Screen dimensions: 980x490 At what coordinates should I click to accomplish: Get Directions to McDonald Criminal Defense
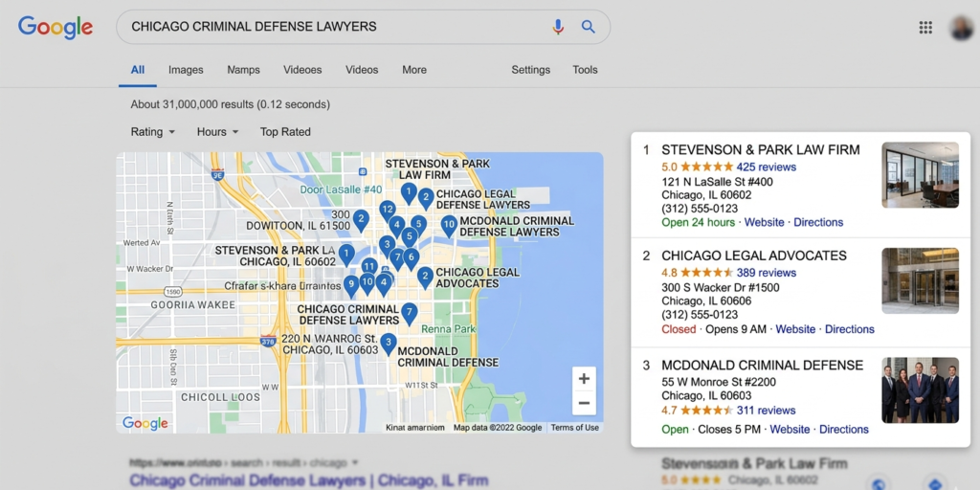click(x=844, y=430)
